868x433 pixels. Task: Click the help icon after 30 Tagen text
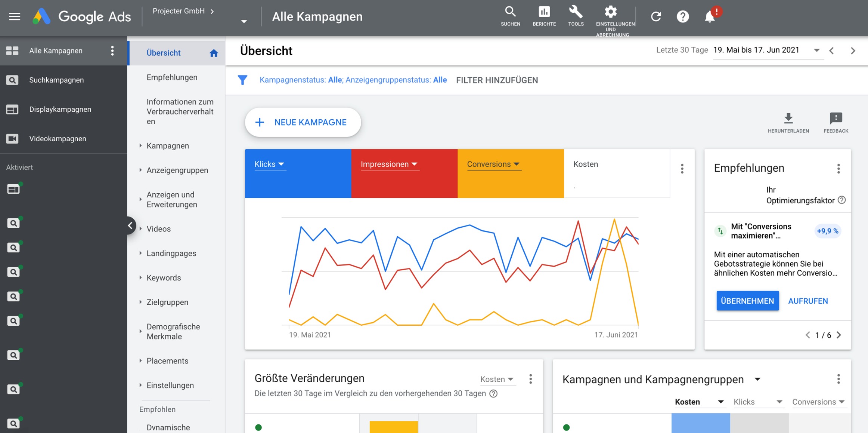pos(493,393)
